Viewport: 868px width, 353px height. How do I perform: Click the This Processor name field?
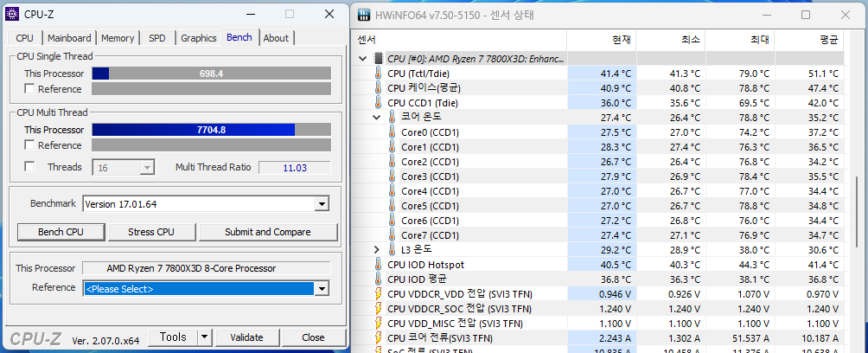click(206, 268)
